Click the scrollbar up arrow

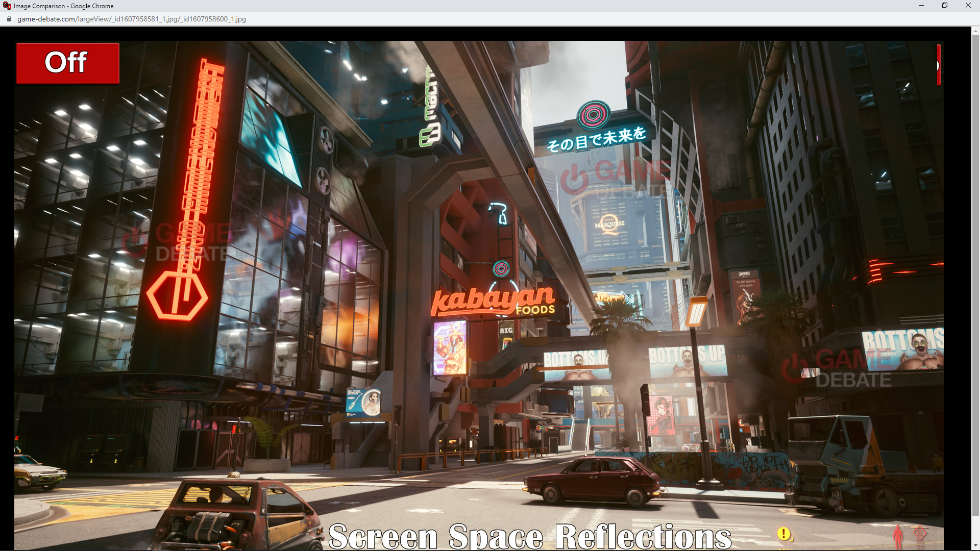pos(975,31)
